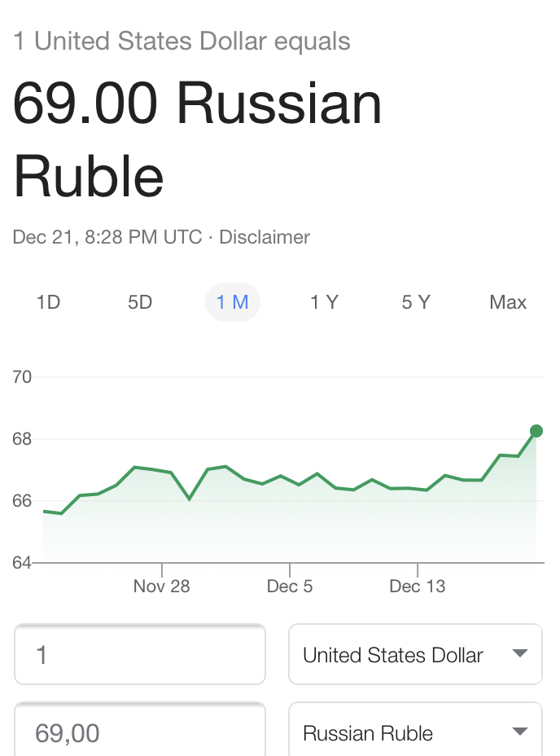
Task: Switch to the 5D chart range
Action: click(140, 302)
